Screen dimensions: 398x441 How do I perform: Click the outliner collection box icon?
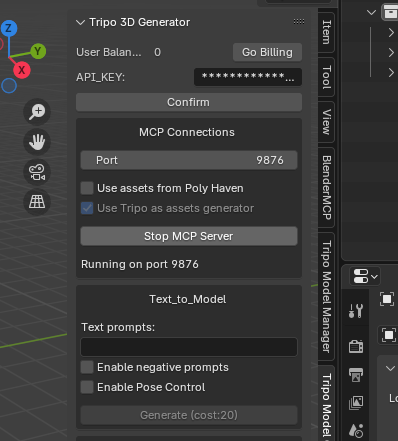tap(390, 12)
